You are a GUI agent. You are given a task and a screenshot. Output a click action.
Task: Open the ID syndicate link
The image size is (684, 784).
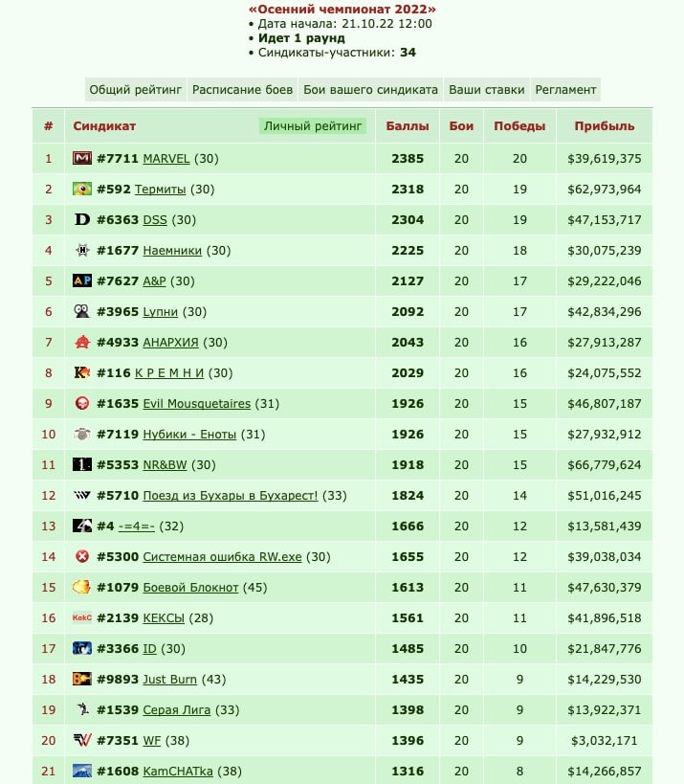(x=150, y=648)
